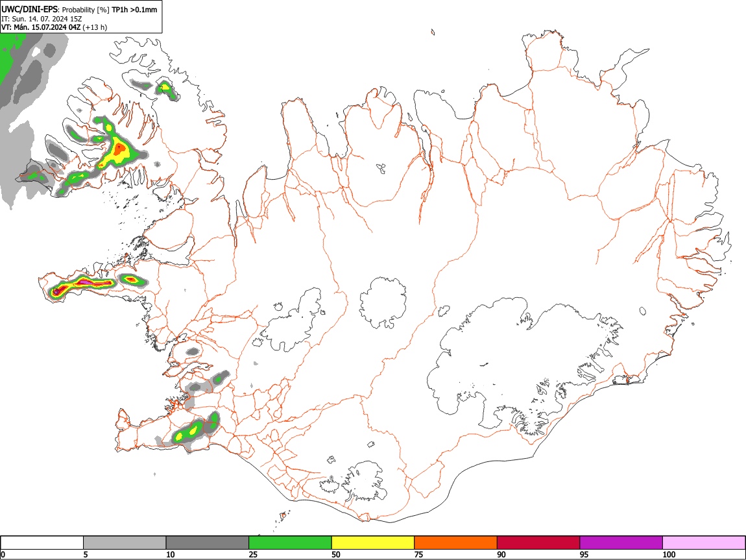Click the green 25–50% legend swatch
The height and width of the screenshot is (560, 746).
[x=290, y=543]
